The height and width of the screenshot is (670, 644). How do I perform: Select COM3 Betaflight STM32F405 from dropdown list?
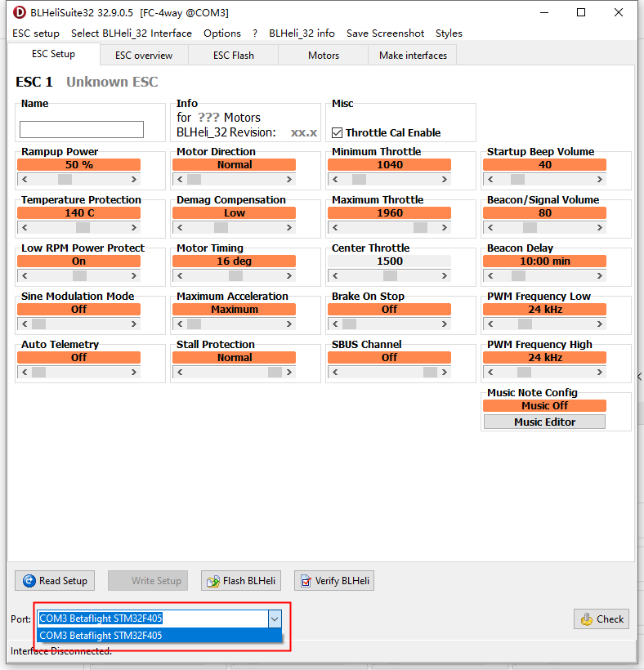tap(159, 636)
